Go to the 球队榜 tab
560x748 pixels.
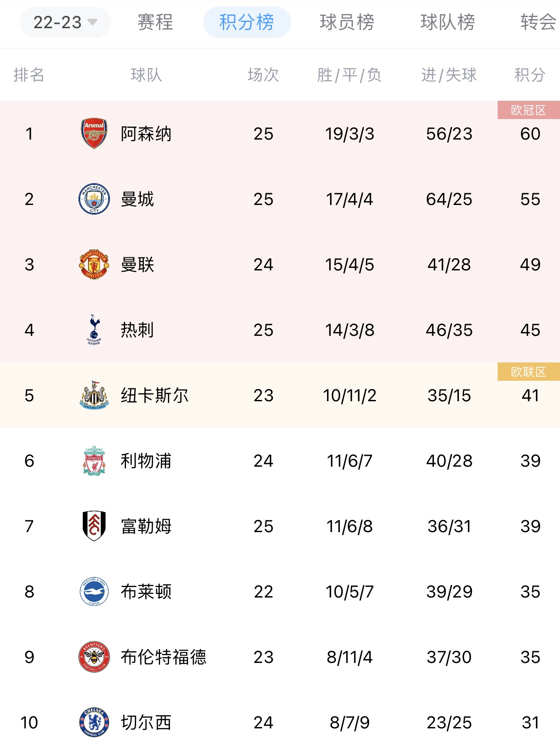click(x=447, y=22)
